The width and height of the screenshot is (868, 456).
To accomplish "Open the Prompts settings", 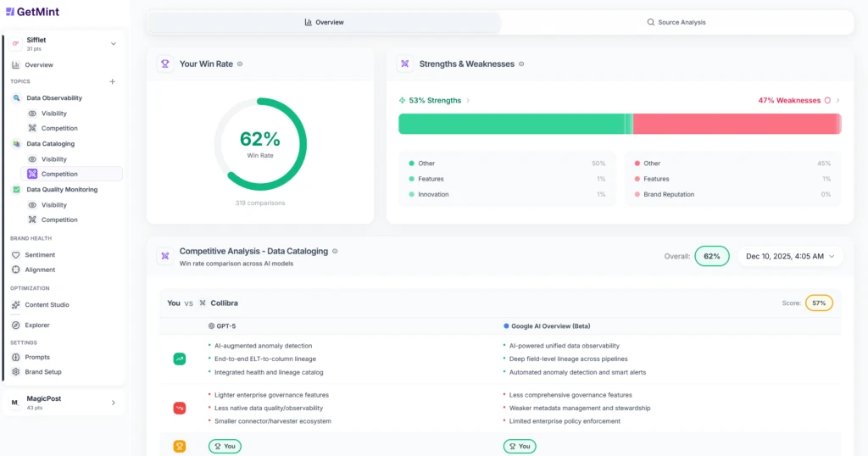I will point(37,358).
